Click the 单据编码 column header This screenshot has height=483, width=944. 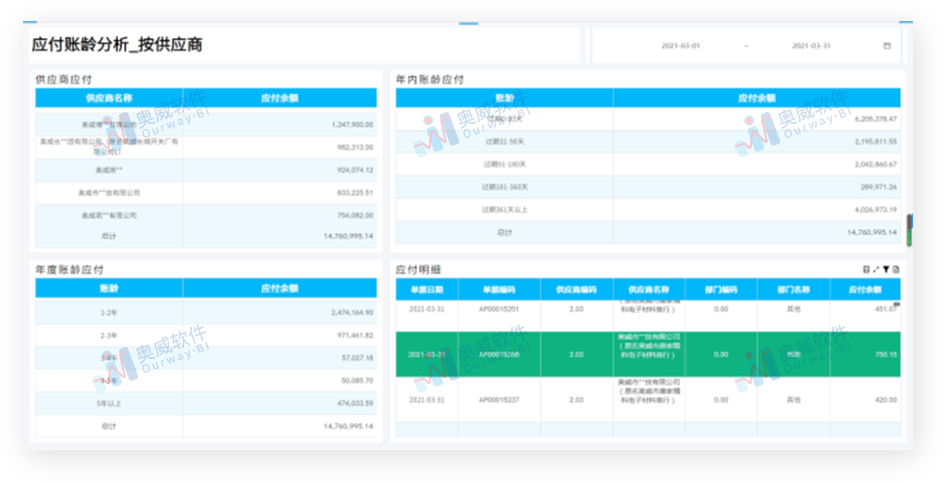point(498,289)
